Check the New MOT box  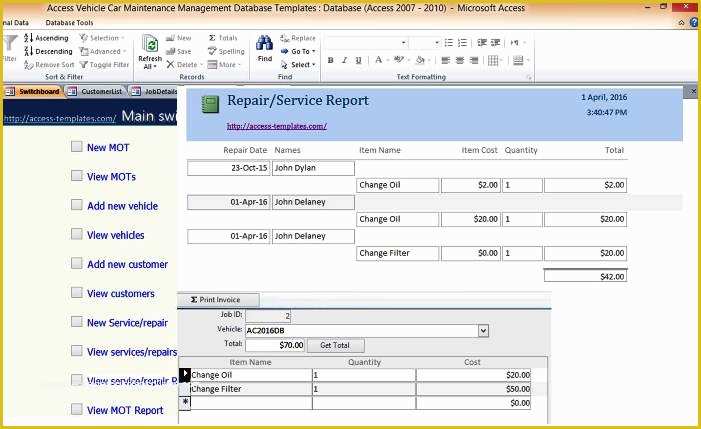(76, 147)
